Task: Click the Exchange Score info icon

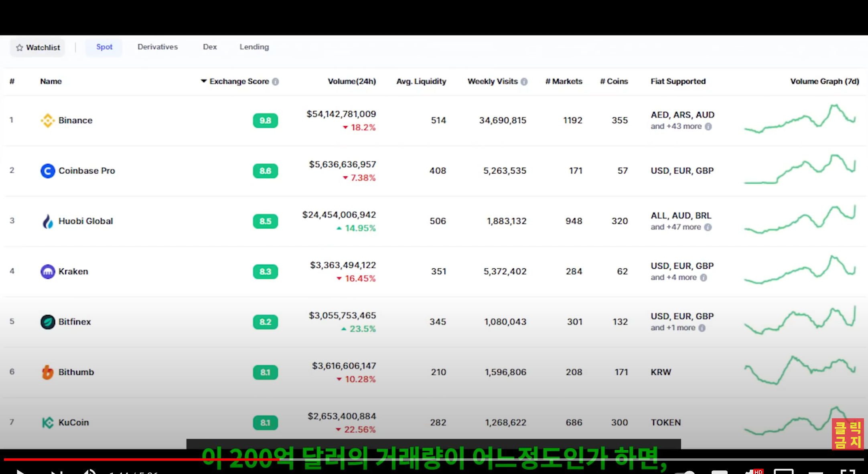Action: click(x=275, y=82)
